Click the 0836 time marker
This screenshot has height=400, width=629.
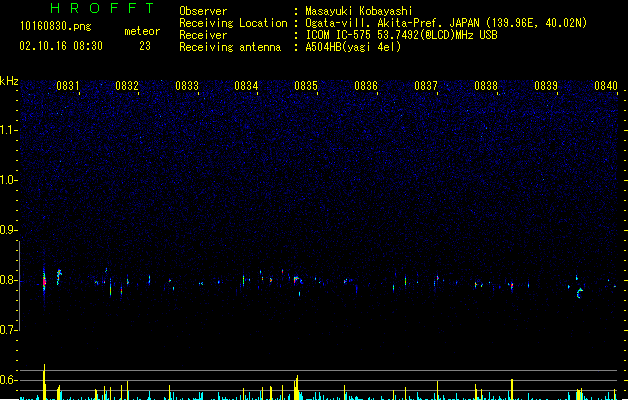pos(366,86)
